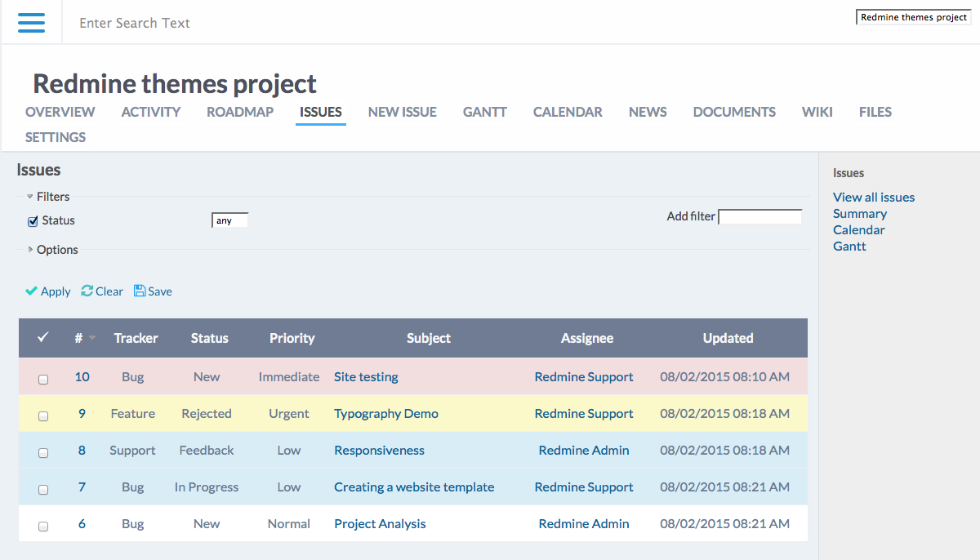Open the hamburger menu icon
Image resolution: width=980 pixels, height=560 pixels.
(31, 22)
